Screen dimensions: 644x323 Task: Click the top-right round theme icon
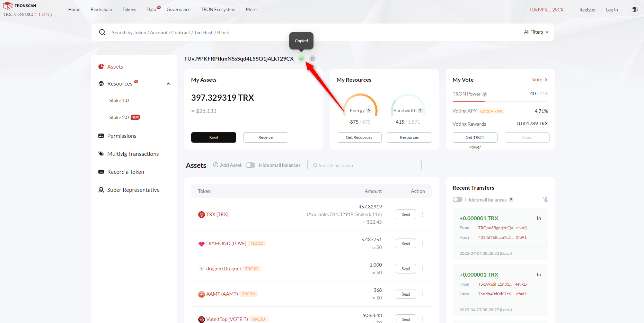(635, 10)
